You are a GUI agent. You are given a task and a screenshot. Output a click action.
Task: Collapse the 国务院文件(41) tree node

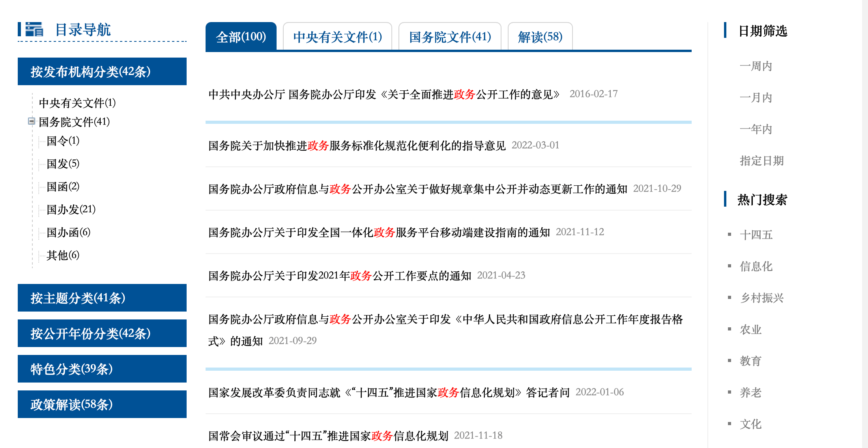pyautogui.click(x=31, y=121)
